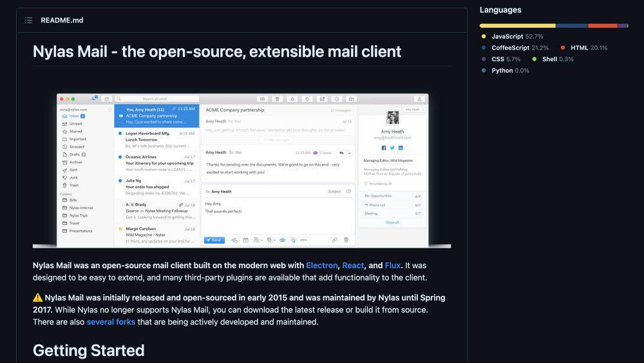Open the README outline list icon
The width and height of the screenshot is (644, 363).
[x=28, y=20]
